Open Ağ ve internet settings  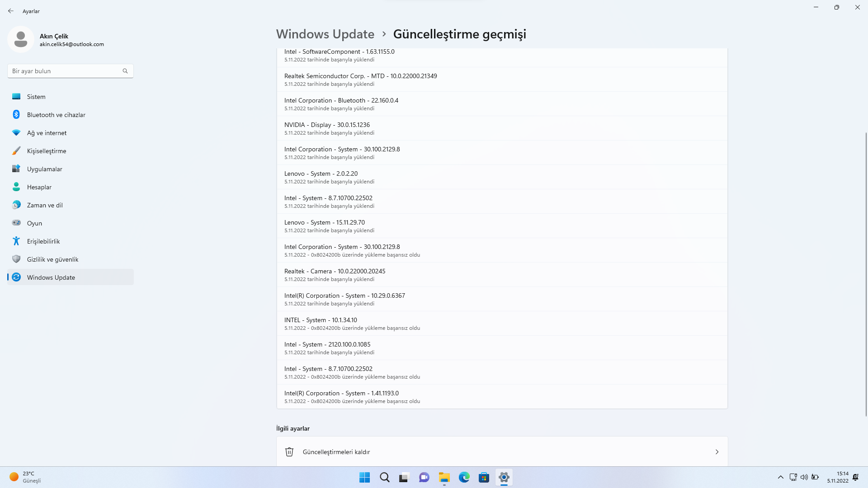(47, 133)
